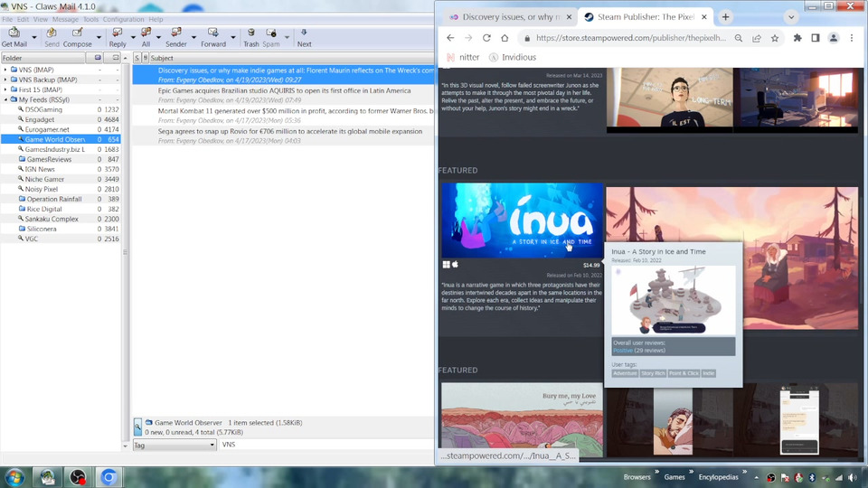
Task: Share this page icon in address bar
Action: click(x=756, y=38)
